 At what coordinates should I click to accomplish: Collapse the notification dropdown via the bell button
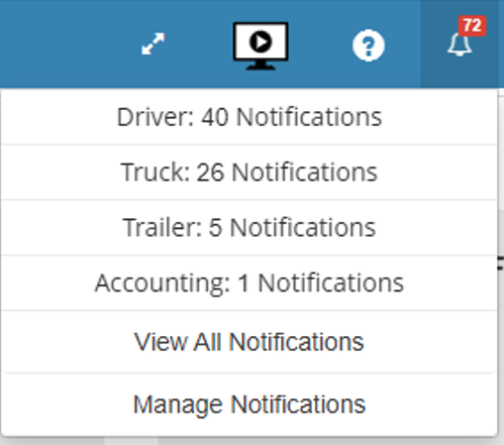[x=459, y=44]
